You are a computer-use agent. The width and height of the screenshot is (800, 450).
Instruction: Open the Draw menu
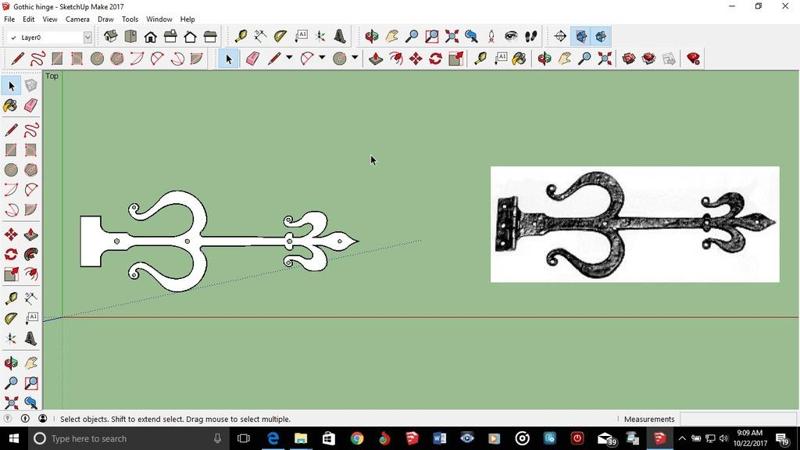point(106,19)
